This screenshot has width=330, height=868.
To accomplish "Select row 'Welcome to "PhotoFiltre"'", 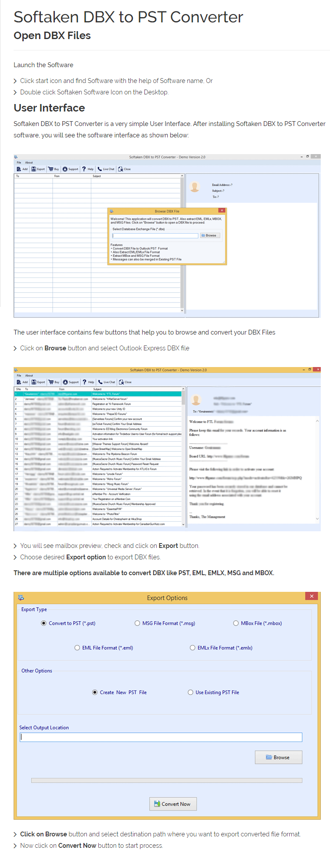I will (x=98, y=514).
